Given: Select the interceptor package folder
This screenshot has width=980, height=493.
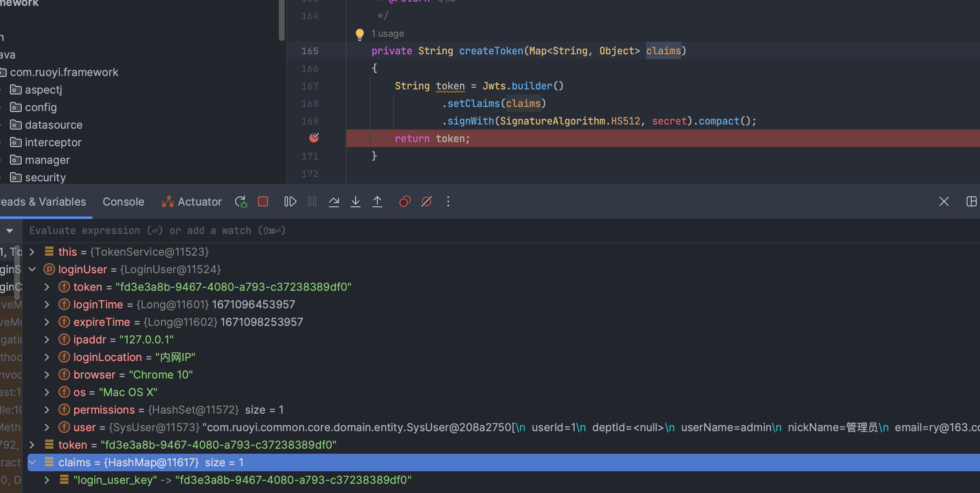Looking at the screenshot, I should coord(46,142).
